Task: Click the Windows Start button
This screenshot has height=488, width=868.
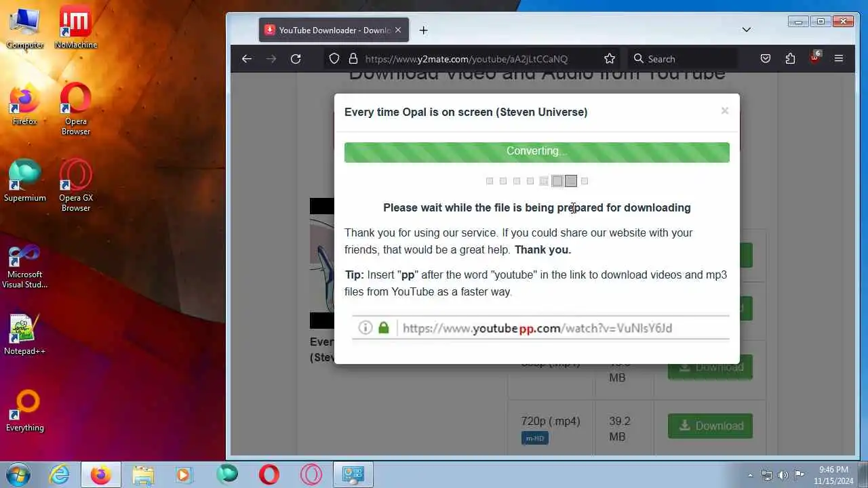Action: (x=18, y=474)
